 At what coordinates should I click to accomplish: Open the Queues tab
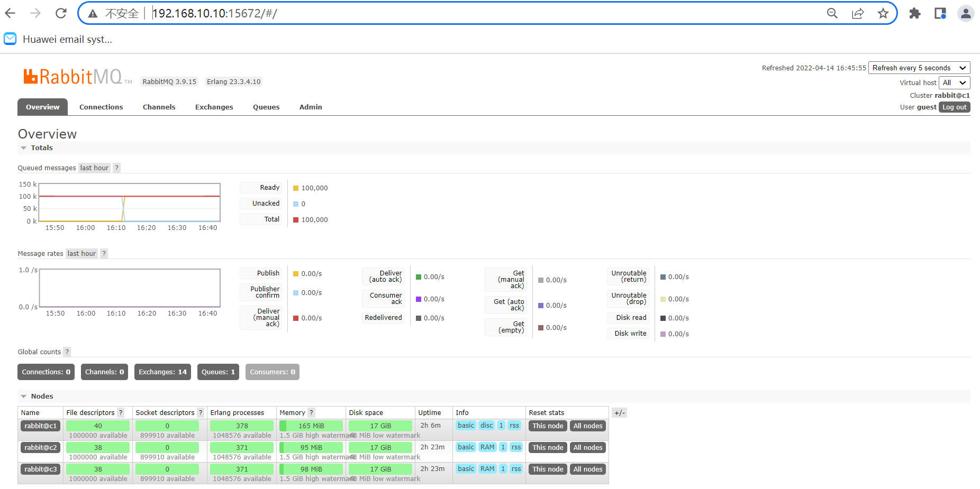tap(266, 107)
